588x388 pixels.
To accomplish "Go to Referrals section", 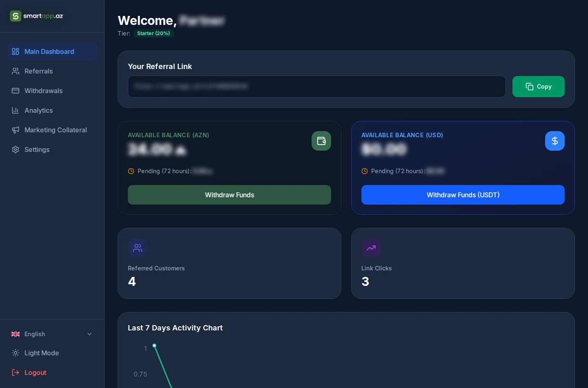I will pos(52,71).
